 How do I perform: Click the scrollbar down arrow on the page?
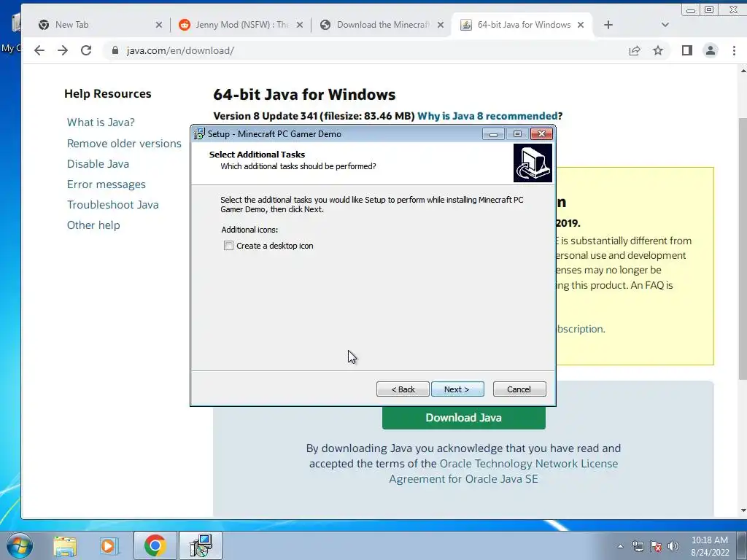[x=743, y=510]
